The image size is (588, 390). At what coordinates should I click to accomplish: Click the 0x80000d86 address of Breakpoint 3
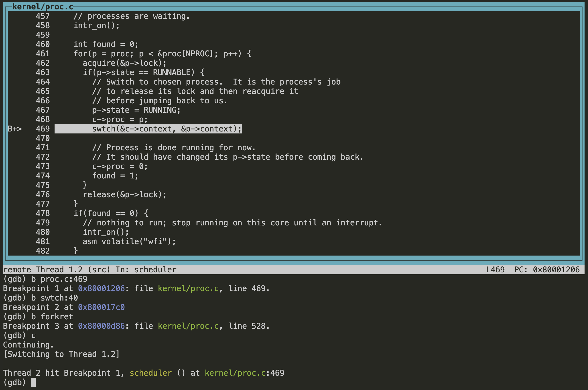101,326
